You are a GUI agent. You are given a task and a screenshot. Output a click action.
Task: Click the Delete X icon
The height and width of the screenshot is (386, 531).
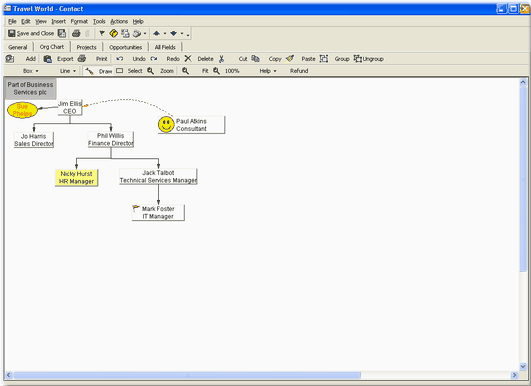point(188,59)
